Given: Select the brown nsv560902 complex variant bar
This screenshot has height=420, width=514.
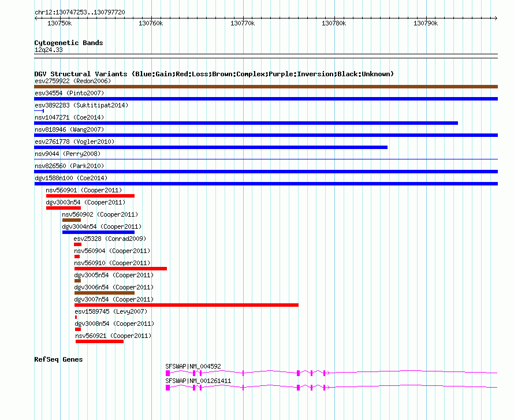Looking at the screenshot, I should 71,220.
